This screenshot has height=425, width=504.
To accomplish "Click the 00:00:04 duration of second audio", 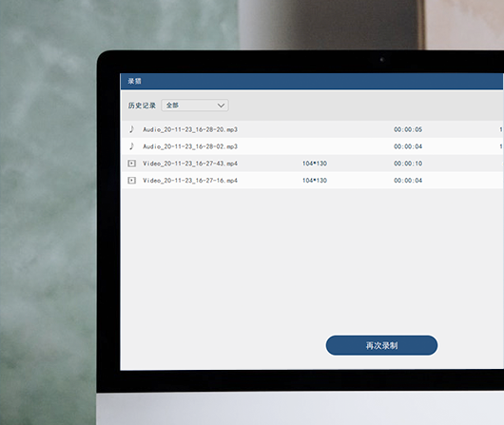I will click(x=408, y=146).
